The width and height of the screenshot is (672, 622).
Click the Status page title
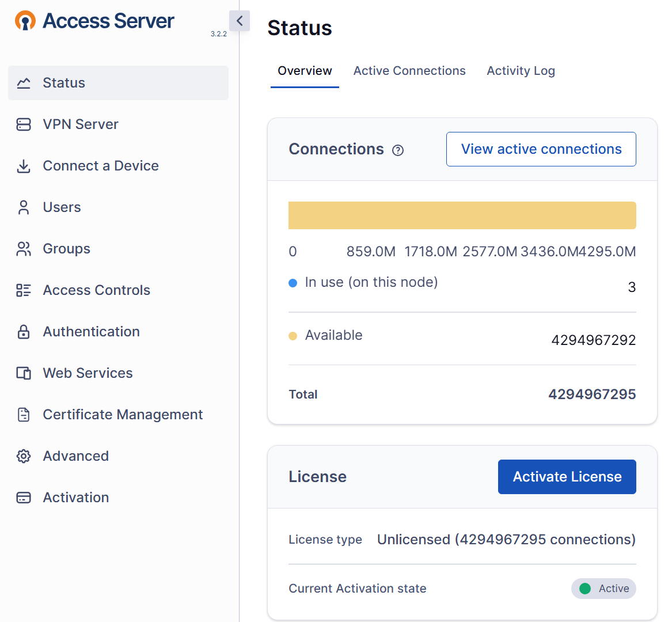[299, 28]
